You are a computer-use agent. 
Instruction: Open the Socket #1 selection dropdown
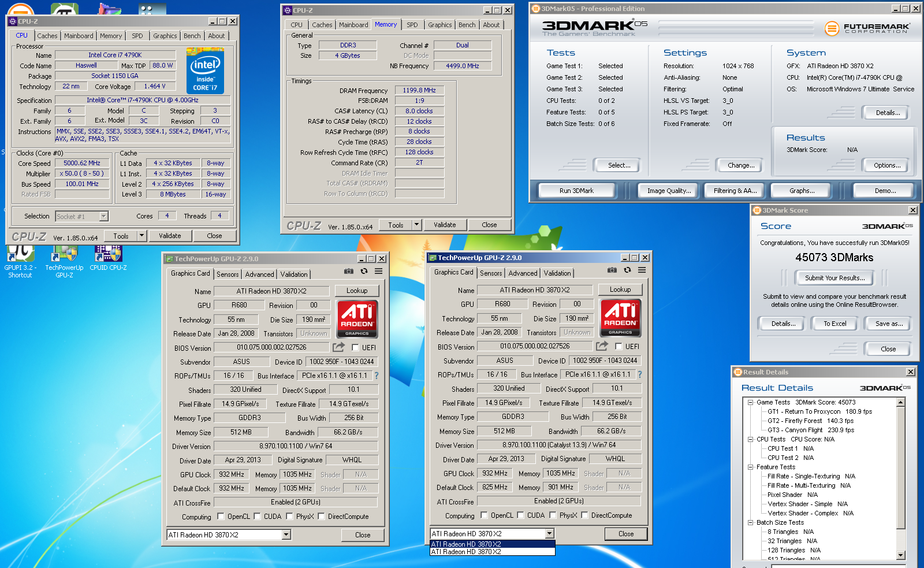point(104,216)
